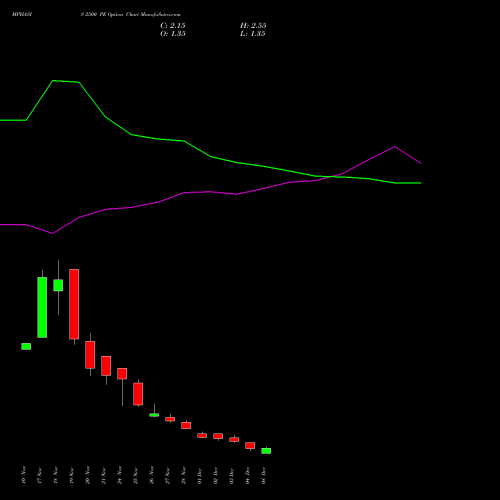Click the 20 Nov date label
The image size is (500, 500).
click(x=88, y=475)
